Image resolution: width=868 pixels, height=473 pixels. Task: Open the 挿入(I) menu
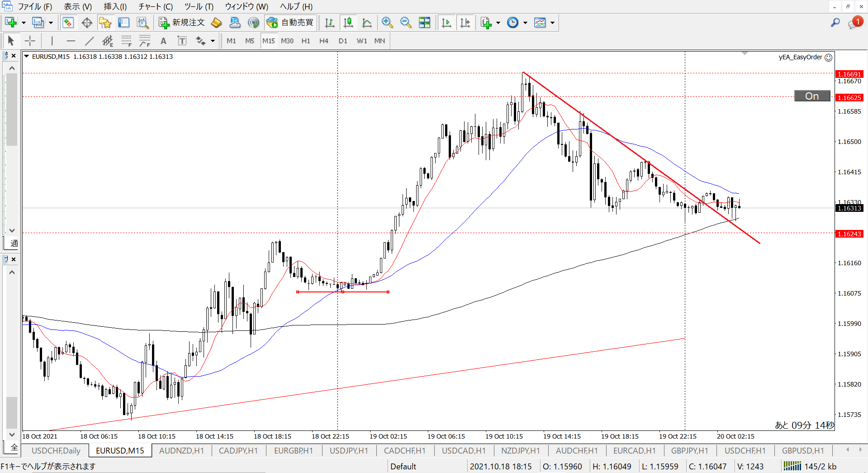115,6
